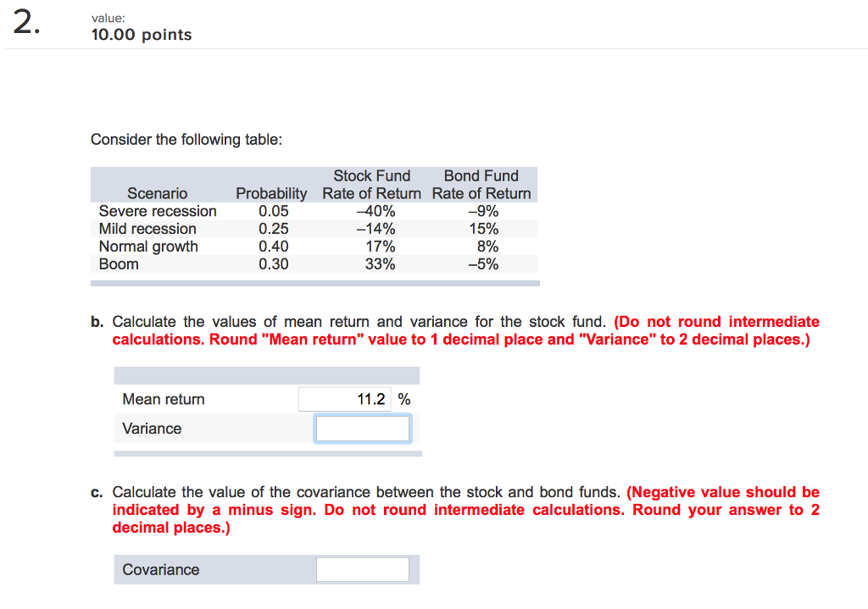Click the Variance input field
Viewport: 868px width, 609px height.
[362, 428]
